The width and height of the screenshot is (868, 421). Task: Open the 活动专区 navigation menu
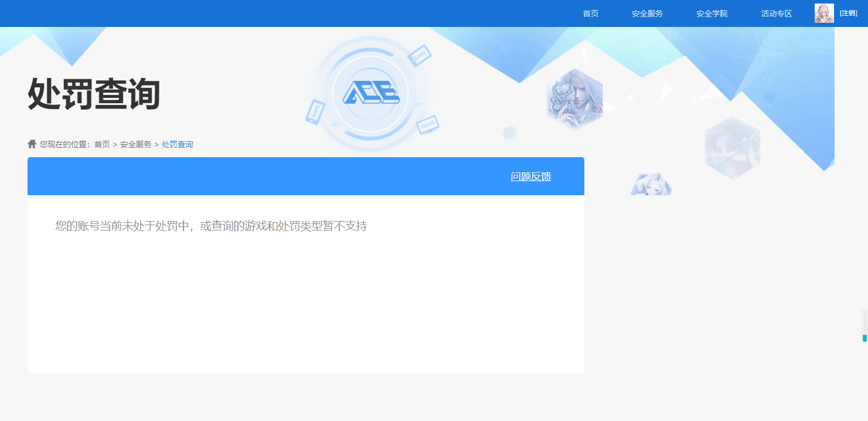[x=776, y=13]
